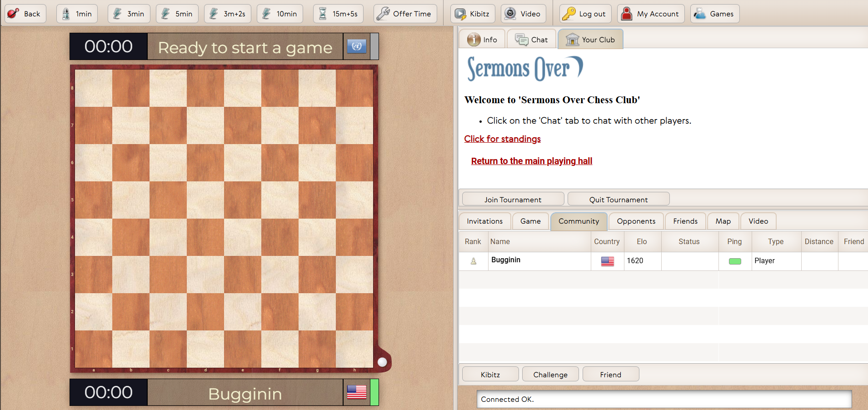868x410 pixels.
Task: Open the Video webcam toolbar button
Action: pos(523,14)
